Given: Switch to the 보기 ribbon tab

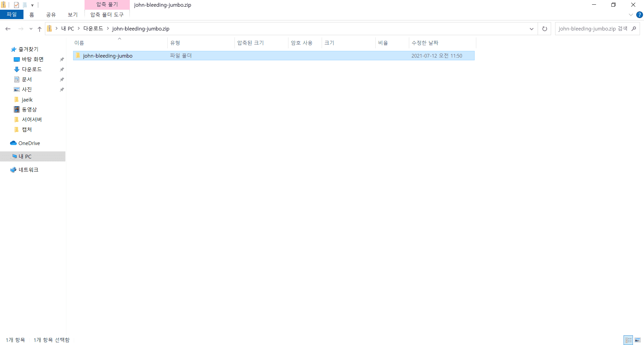Looking at the screenshot, I should click(72, 15).
